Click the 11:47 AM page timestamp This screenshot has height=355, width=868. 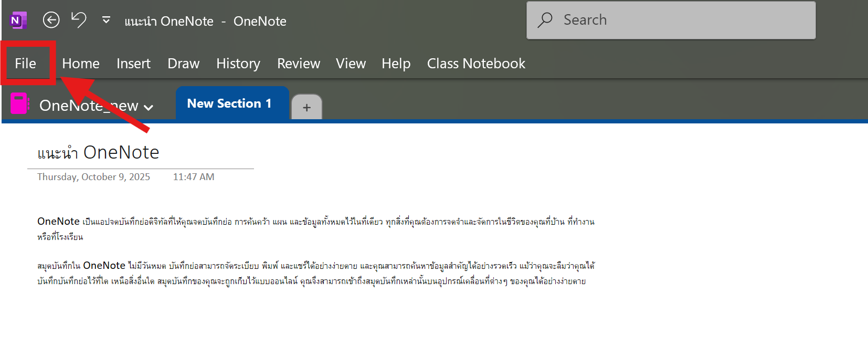[x=194, y=177]
